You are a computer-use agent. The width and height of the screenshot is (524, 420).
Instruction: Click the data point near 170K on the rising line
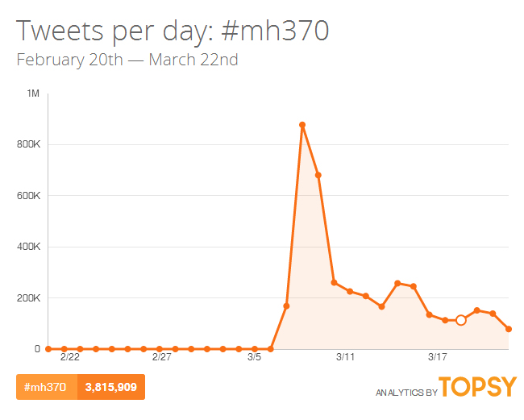[286, 306]
